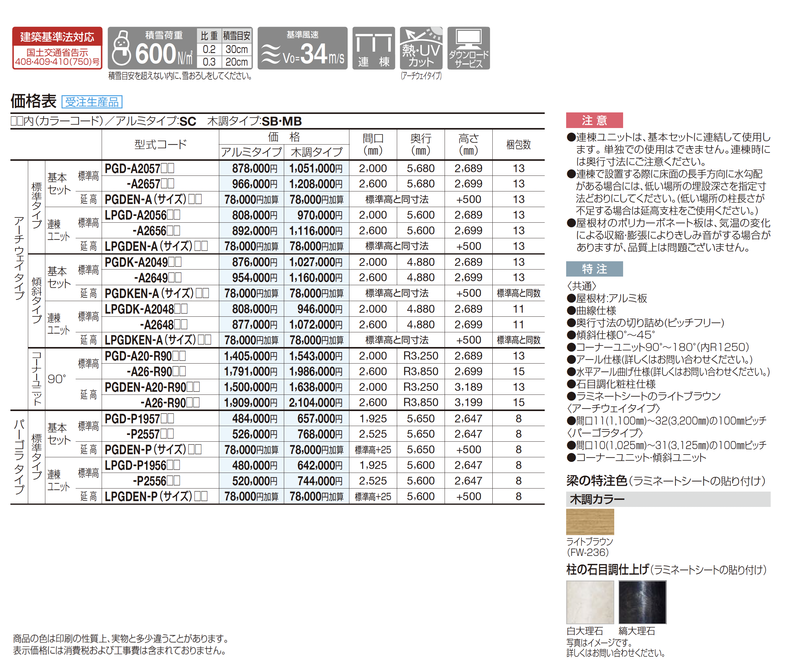Click the price 878,000円 cell

point(254,168)
